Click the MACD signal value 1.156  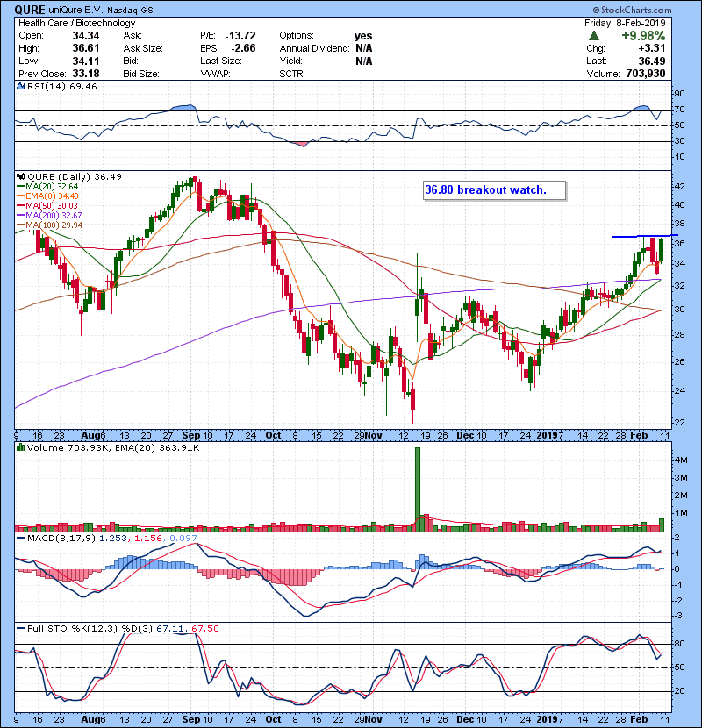click(x=148, y=539)
